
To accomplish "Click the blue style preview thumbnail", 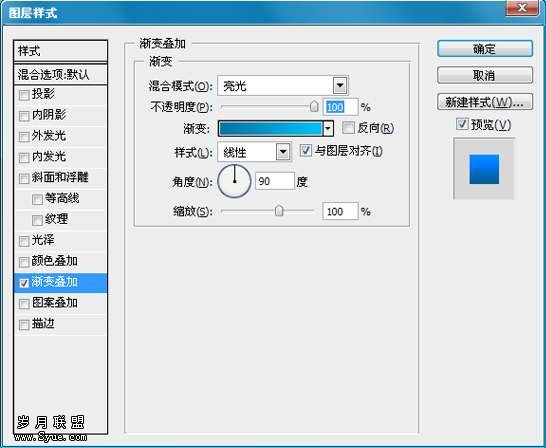I will click(484, 169).
